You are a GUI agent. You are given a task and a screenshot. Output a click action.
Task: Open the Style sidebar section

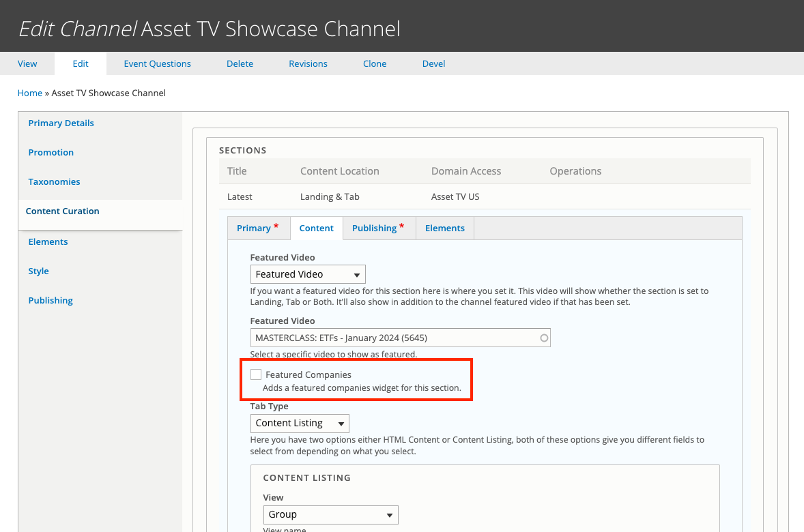pyautogui.click(x=38, y=271)
